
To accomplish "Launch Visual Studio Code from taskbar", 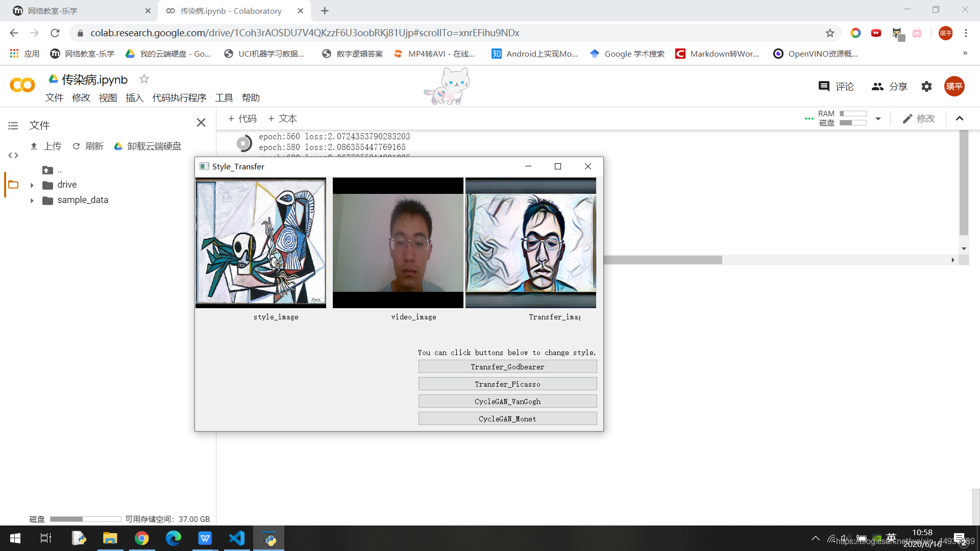I will point(237,538).
